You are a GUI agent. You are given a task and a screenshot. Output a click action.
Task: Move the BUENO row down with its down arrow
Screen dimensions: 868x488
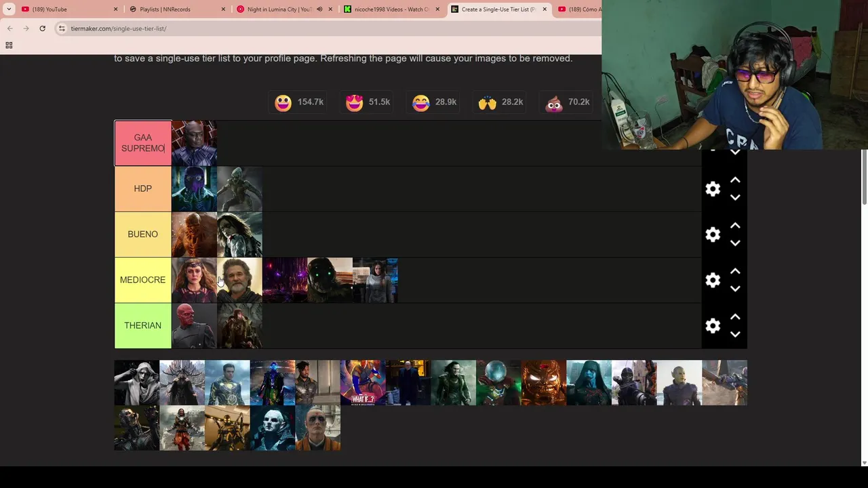tap(735, 243)
